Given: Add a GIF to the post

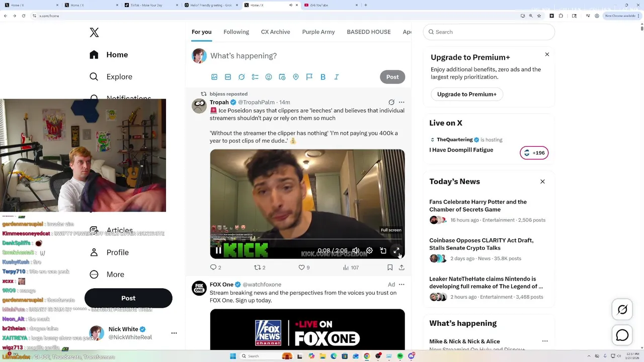Looking at the screenshot, I should tap(228, 77).
